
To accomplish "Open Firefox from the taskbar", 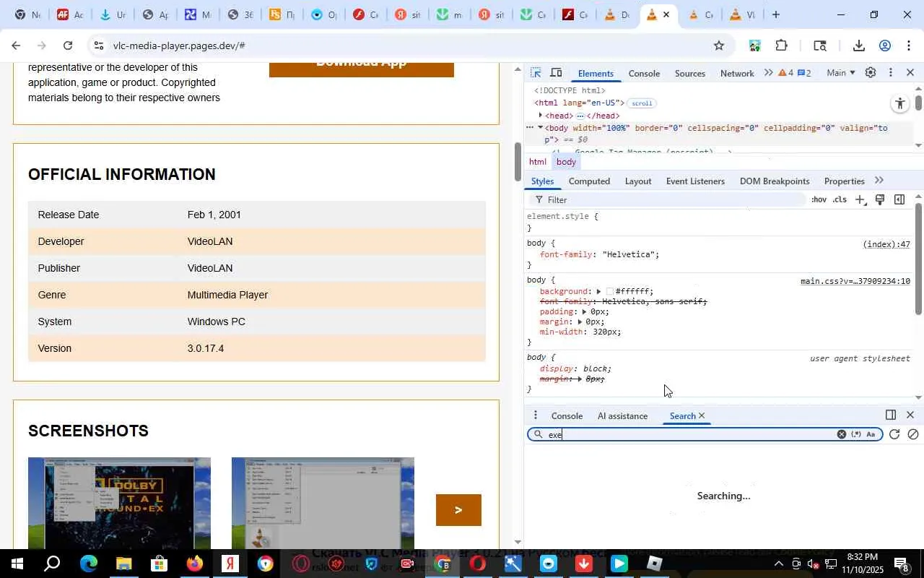I will coord(195,564).
